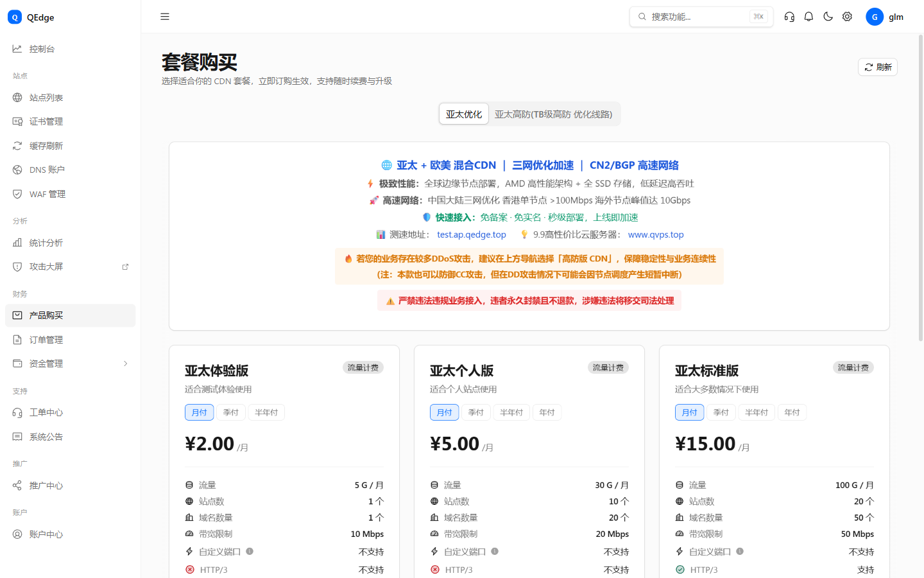Image resolution: width=924 pixels, height=578 pixels.
Task: Click the ⌘K shortcut badge in search
Action: pyautogui.click(x=758, y=17)
